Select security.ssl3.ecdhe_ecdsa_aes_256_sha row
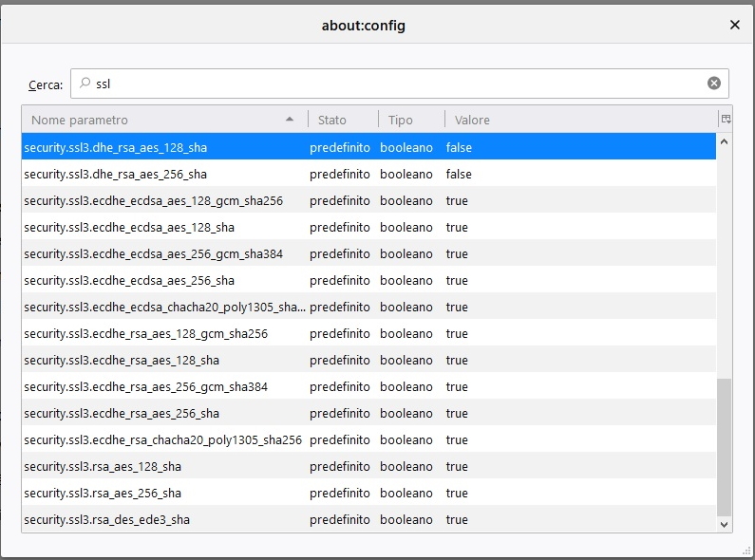 coord(368,280)
